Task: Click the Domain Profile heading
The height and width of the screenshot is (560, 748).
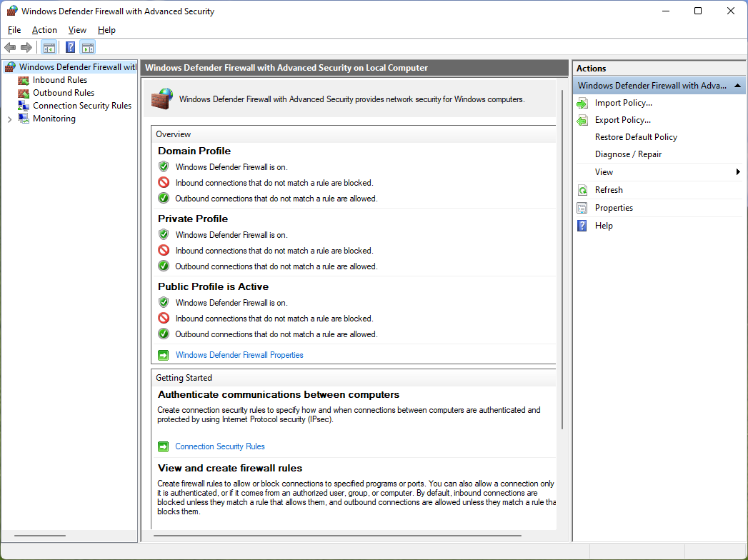Action: tap(194, 151)
